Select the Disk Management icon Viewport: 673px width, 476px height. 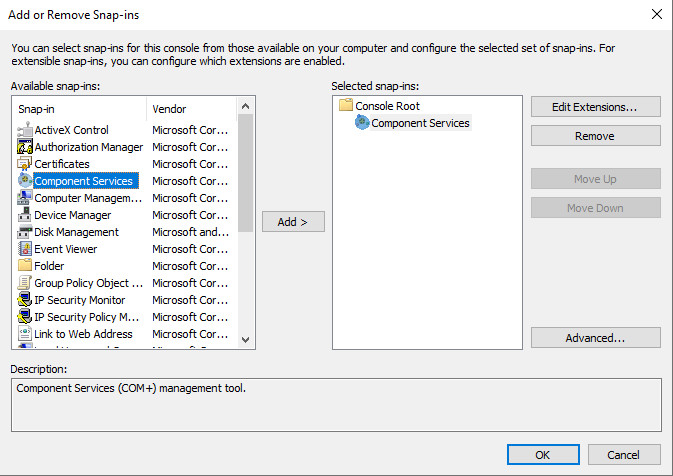pyautogui.click(x=26, y=232)
